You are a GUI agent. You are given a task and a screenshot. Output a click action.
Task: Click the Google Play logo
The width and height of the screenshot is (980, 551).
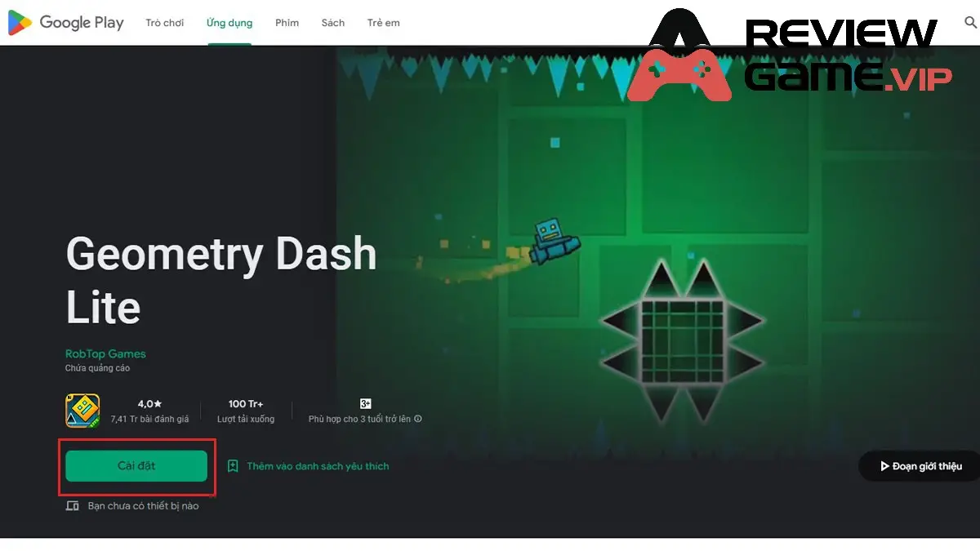pos(65,23)
